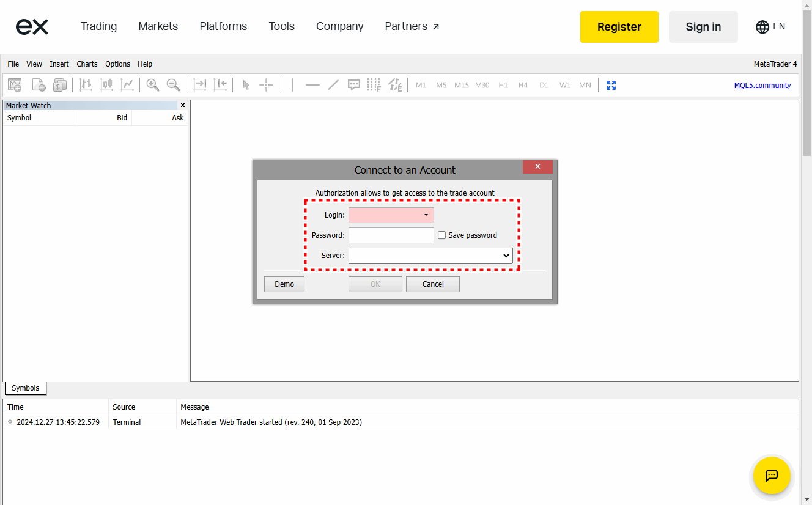The height and width of the screenshot is (505, 812).
Task: Open the Markets navigation item
Action: [x=158, y=26]
